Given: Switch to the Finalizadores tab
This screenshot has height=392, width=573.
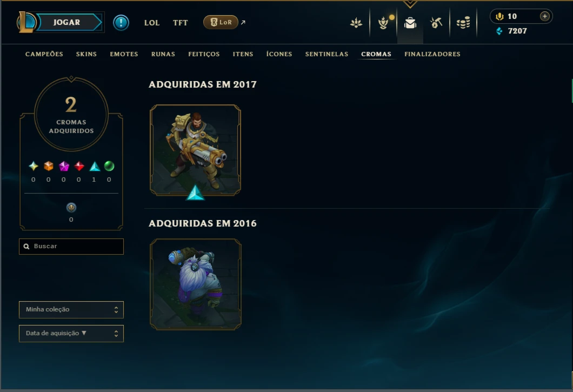Looking at the screenshot, I should [432, 54].
